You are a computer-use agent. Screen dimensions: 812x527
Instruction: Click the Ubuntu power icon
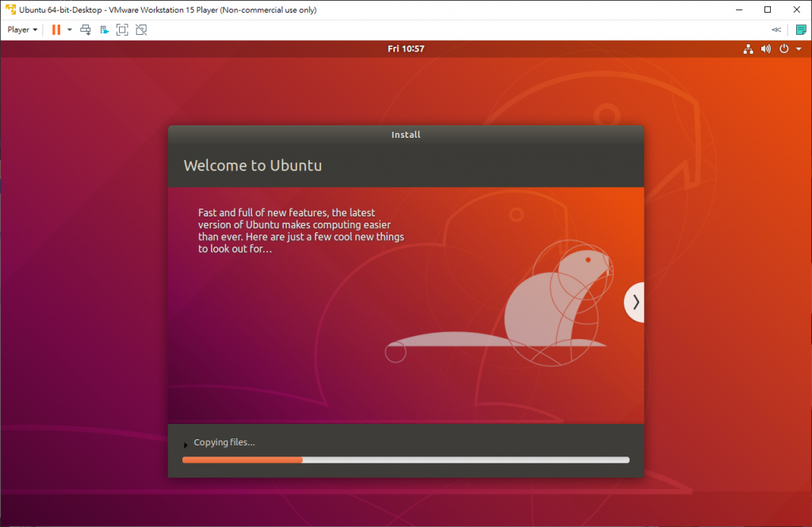click(784, 48)
